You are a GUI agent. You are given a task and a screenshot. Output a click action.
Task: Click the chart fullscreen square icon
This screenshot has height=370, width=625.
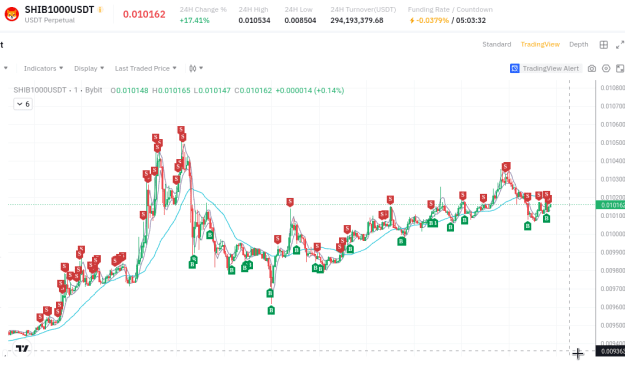620,69
